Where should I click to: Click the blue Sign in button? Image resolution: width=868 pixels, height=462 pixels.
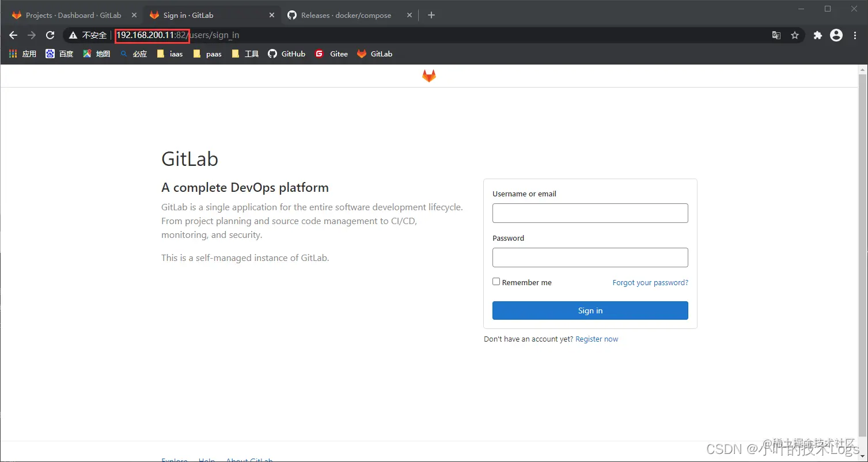(590, 310)
